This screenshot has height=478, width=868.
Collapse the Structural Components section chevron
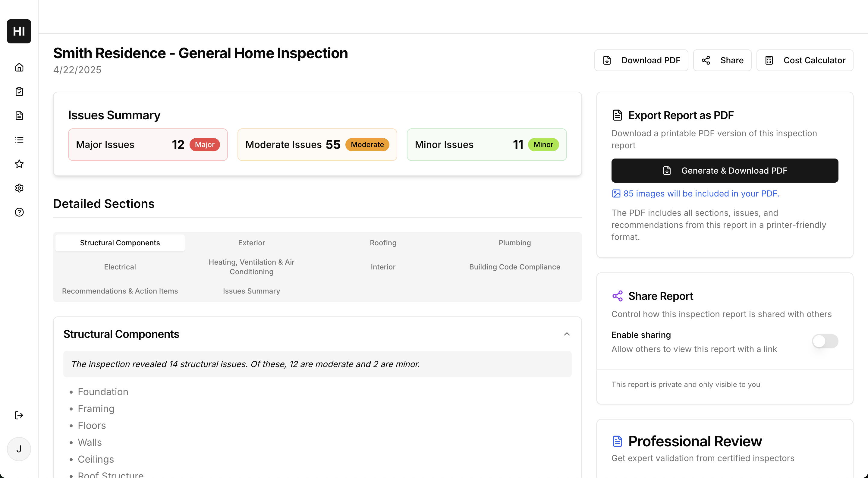(566, 334)
